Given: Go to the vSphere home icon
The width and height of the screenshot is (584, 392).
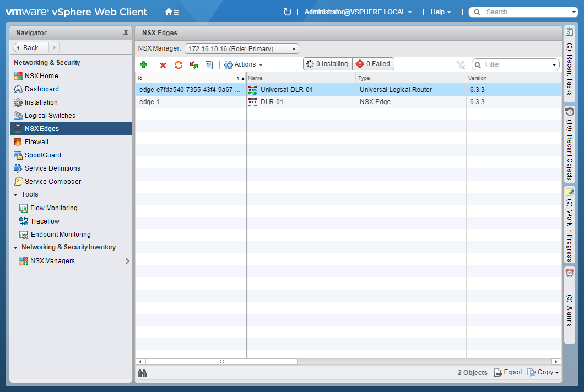Looking at the screenshot, I should (x=172, y=12).
